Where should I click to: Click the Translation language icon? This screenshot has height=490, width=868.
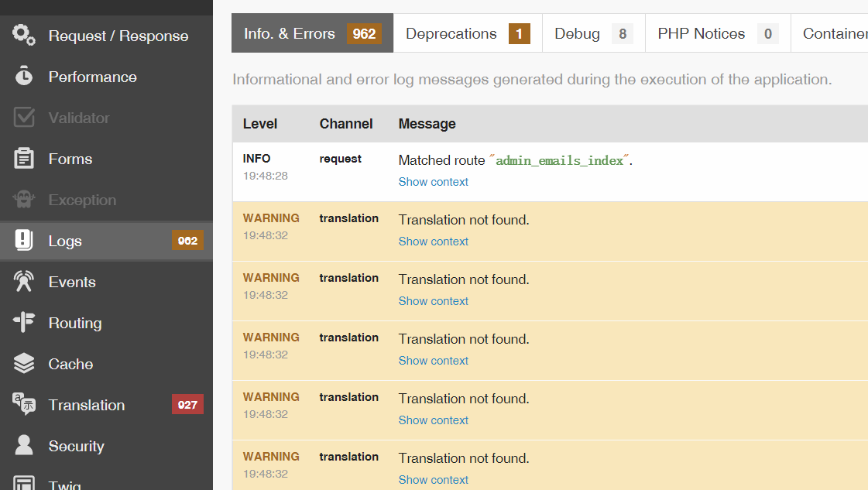pyautogui.click(x=24, y=404)
